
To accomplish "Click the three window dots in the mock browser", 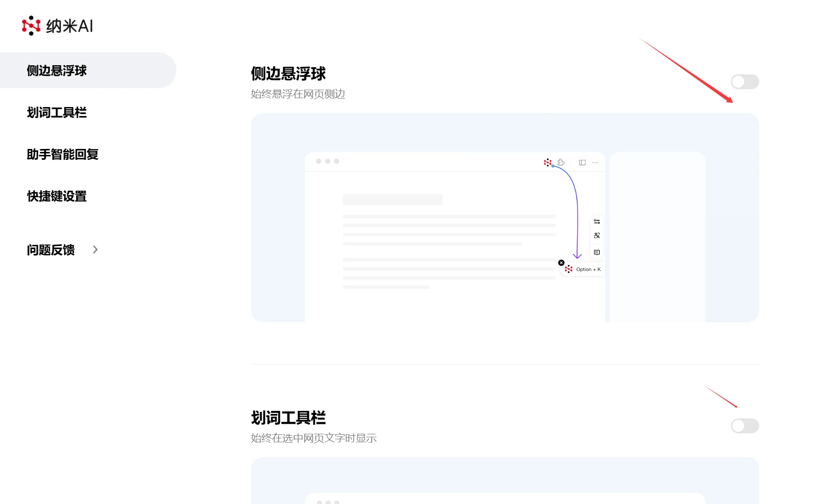I will pos(327,161).
